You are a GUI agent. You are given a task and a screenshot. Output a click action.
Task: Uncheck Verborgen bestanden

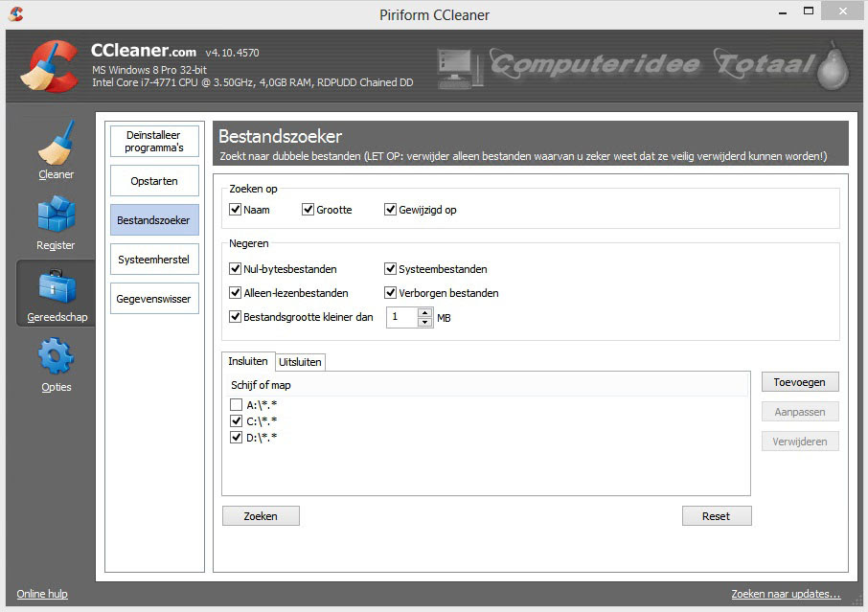point(390,293)
